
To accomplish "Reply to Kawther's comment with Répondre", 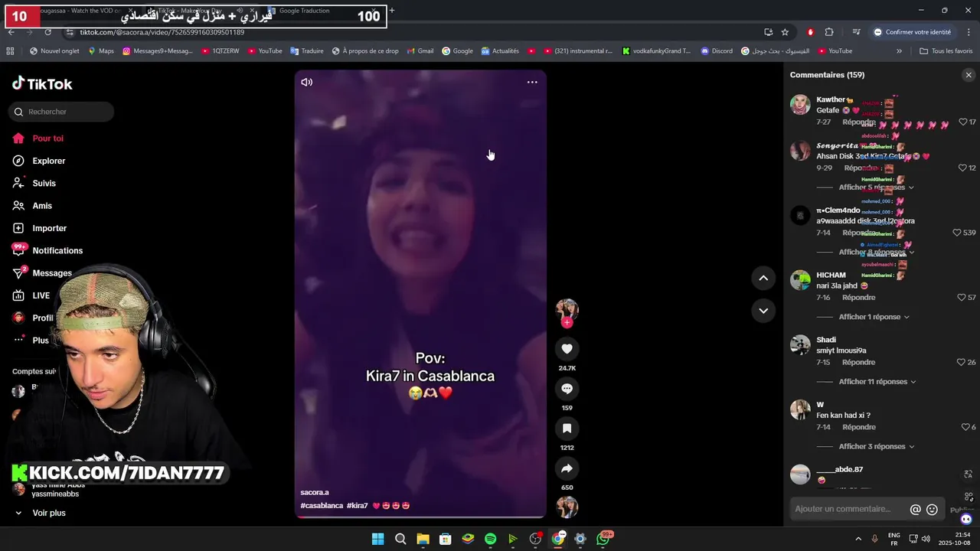I will click(858, 122).
